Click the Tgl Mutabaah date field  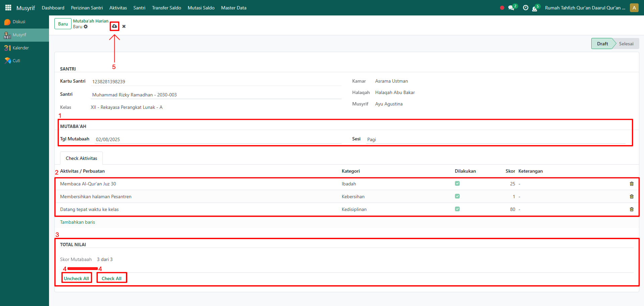(x=218, y=139)
